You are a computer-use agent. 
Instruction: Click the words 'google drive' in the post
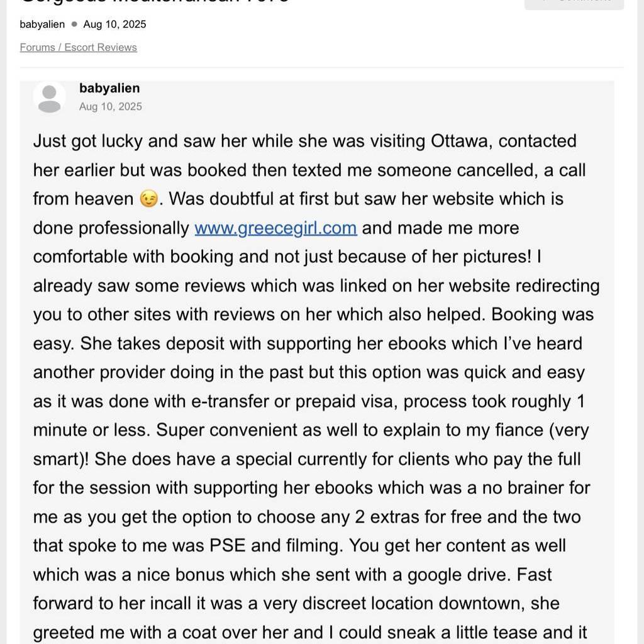pyautogui.click(x=461, y=575)
